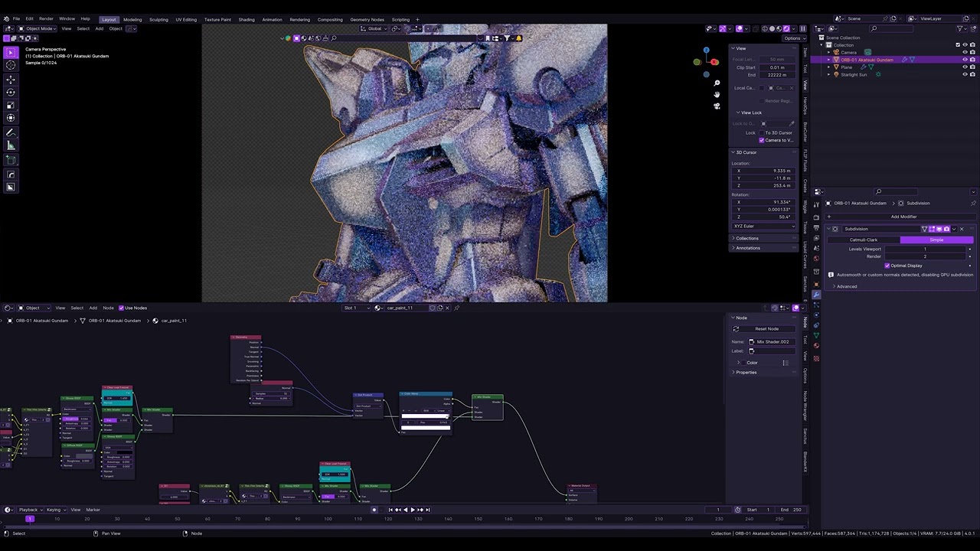The width and height of the screenshot is (980, 551).
Task: Open the Tool properties tab icon
Action: [x=816, y=204]
